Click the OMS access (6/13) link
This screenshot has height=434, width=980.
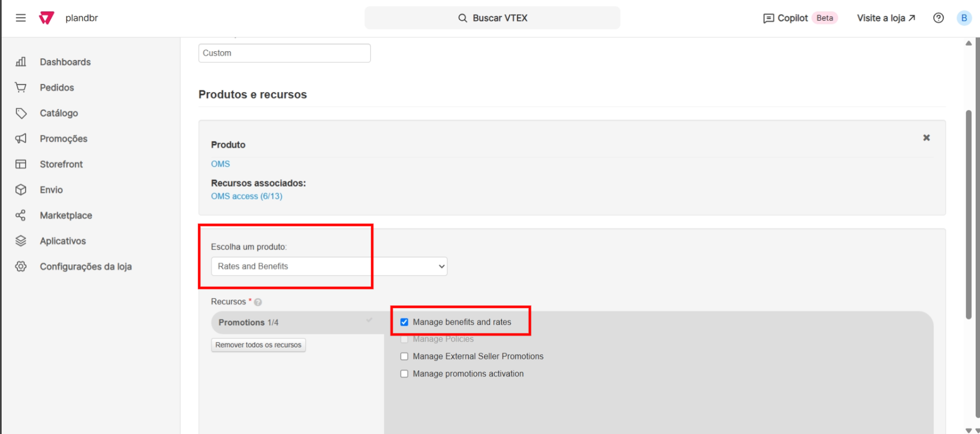247,196
